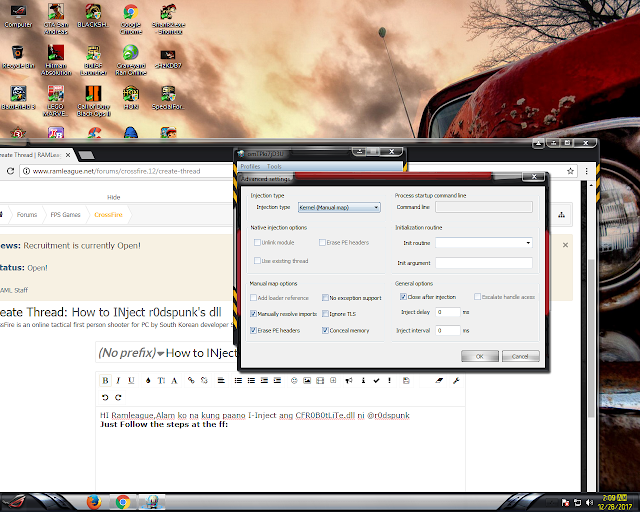
Task: Select the Create Thread Chrome tab
Action: coord(35,155)
